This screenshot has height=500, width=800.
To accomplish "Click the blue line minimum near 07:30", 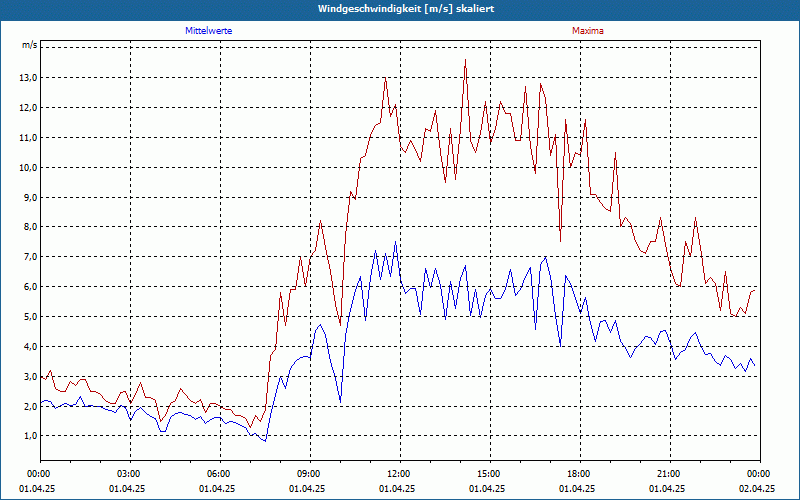I will tap(265, 441).
